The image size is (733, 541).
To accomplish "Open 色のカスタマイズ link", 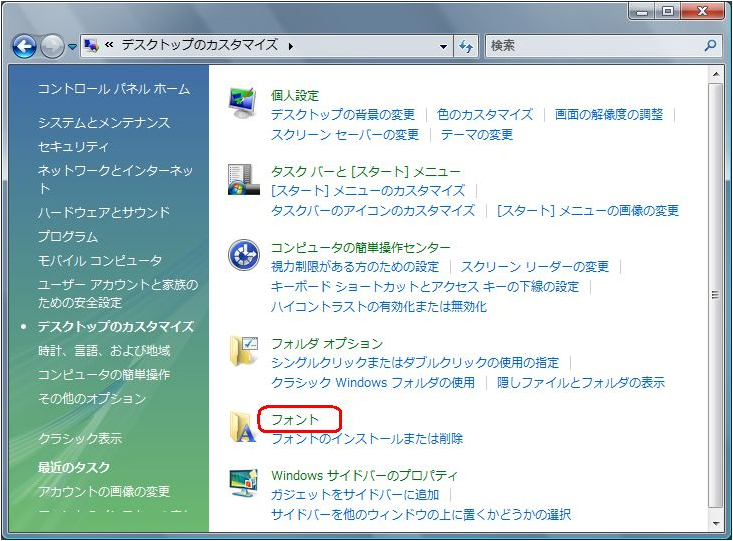I will click(x=485, y=115).
